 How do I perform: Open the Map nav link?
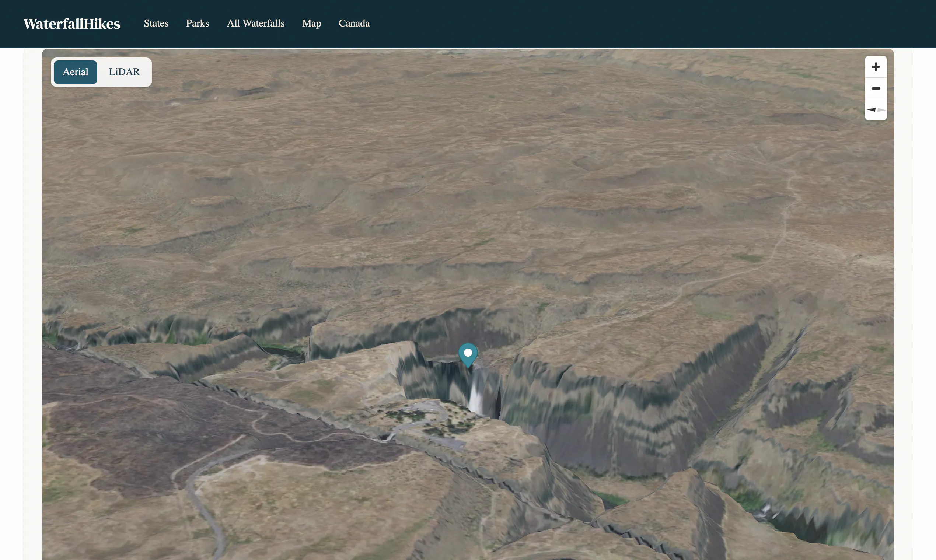click(311, 24)
